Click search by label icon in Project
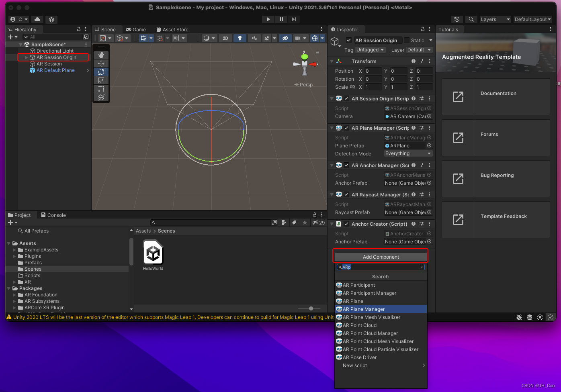 click(x=294, y=223)
